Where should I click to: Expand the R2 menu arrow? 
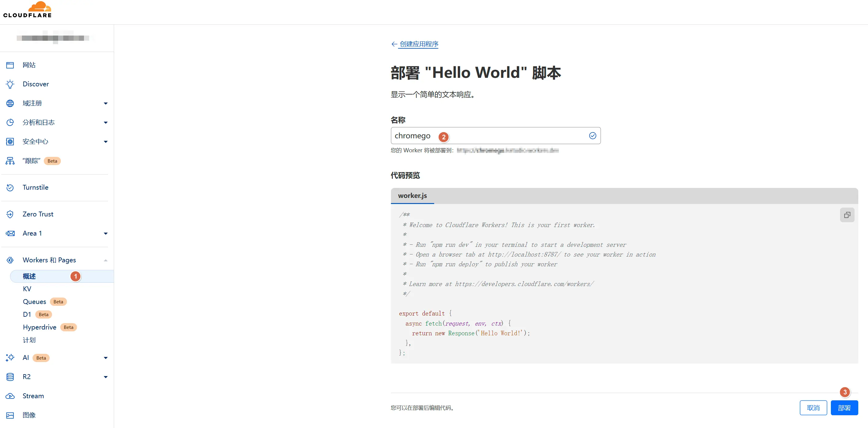(106, 377)
